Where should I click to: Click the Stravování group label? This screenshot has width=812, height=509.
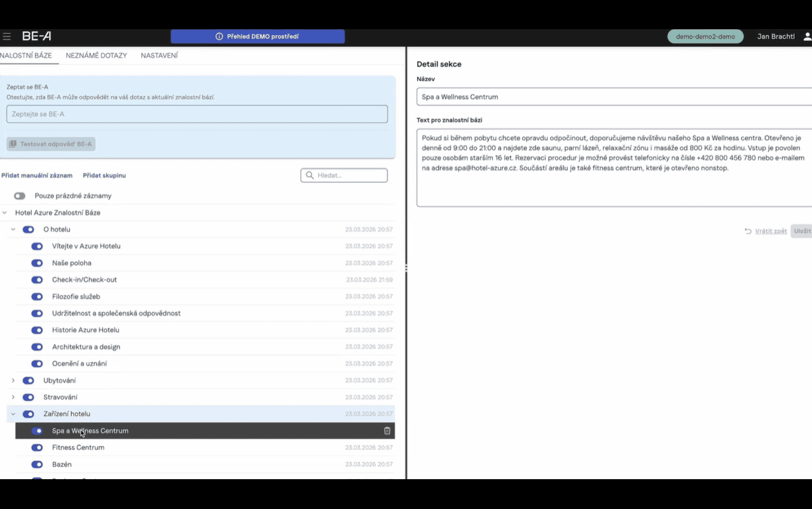tap(60, 398)
